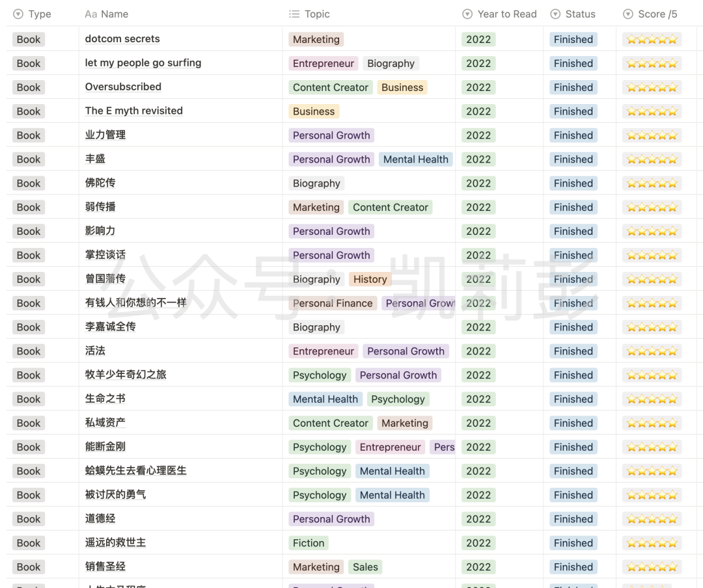Image resolution: width=703 pixels, height=588 pixels.
Task: Open the 业力管理 entry
Action: 105,135
